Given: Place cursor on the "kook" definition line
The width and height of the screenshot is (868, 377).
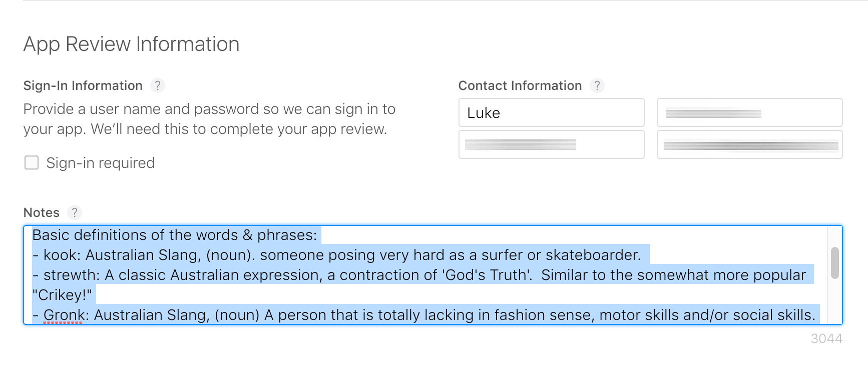Looking at the screenshot, I should point(336,255).
